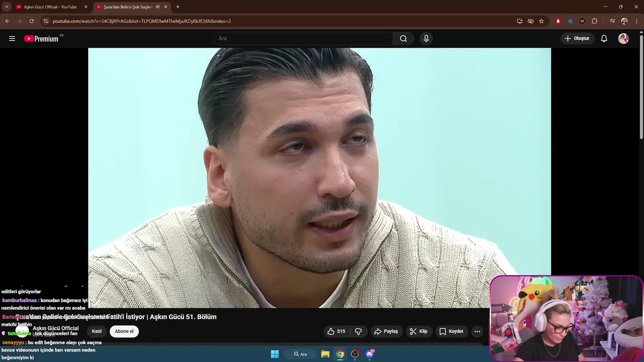Screen dimensions: 644x362
Task: Open File Explorer from taskbar
Action: [325, 354]
